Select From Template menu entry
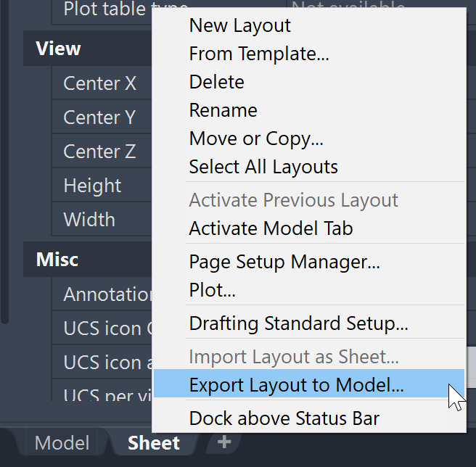This screenshot has width=476, height=467. pyautogui.click(x=259, y=54)
